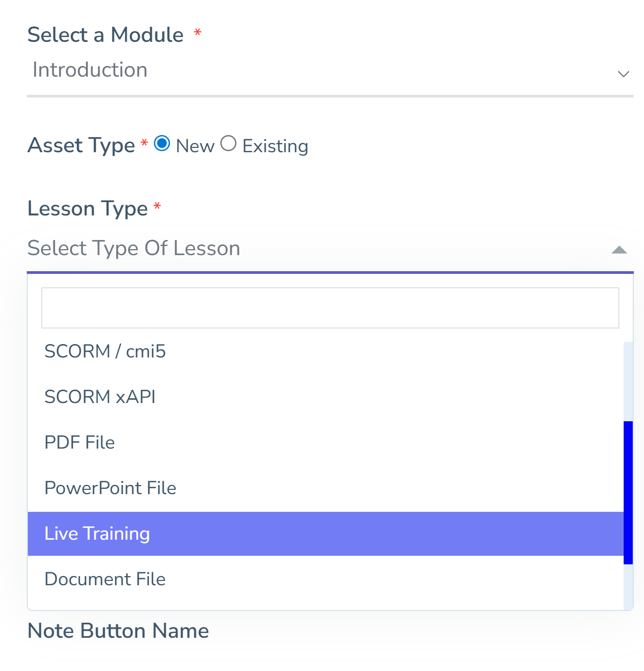Click the "New" radio label text
This screenshot has width=644, height=671.
195,146
